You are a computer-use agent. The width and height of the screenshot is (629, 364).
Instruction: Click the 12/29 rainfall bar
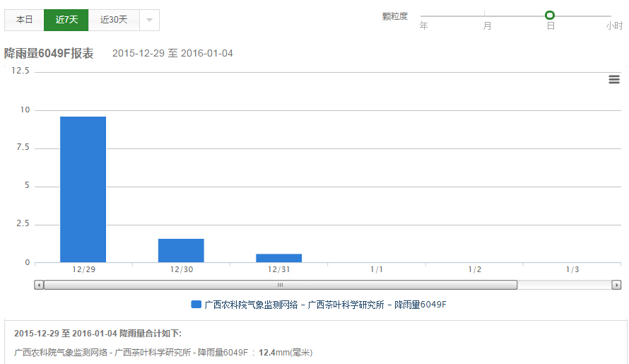tap(83, 189)
